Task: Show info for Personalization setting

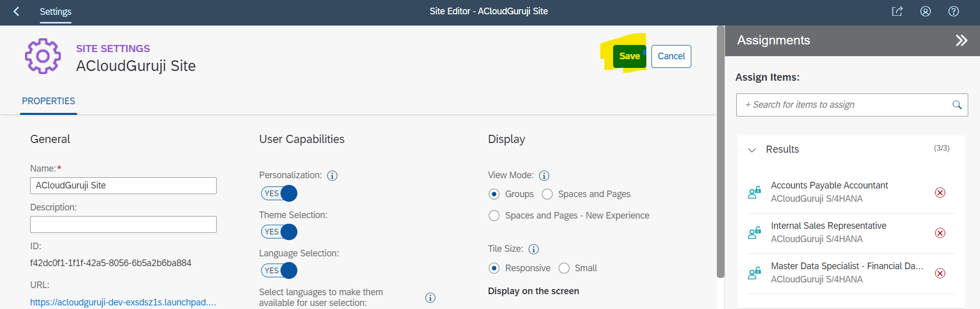Action: (x=332, y=176)
